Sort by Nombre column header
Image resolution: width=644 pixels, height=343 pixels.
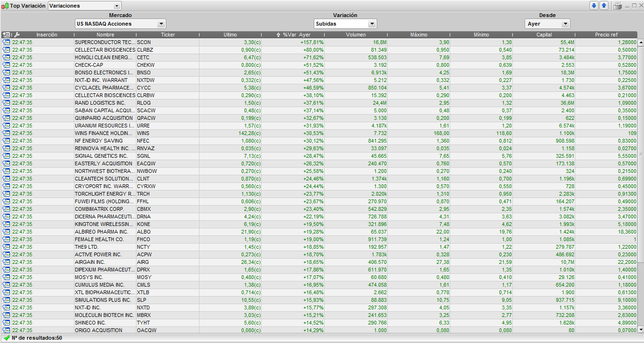point(105,35)
